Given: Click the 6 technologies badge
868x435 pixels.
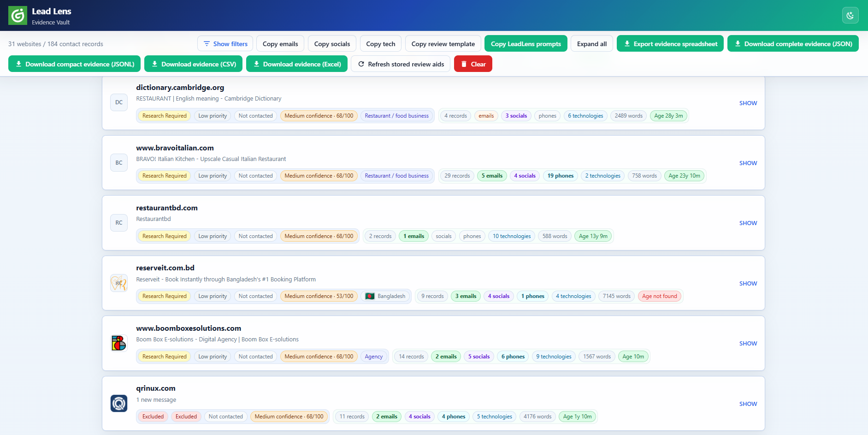Looking at the screenshot, I should [585, 116].
